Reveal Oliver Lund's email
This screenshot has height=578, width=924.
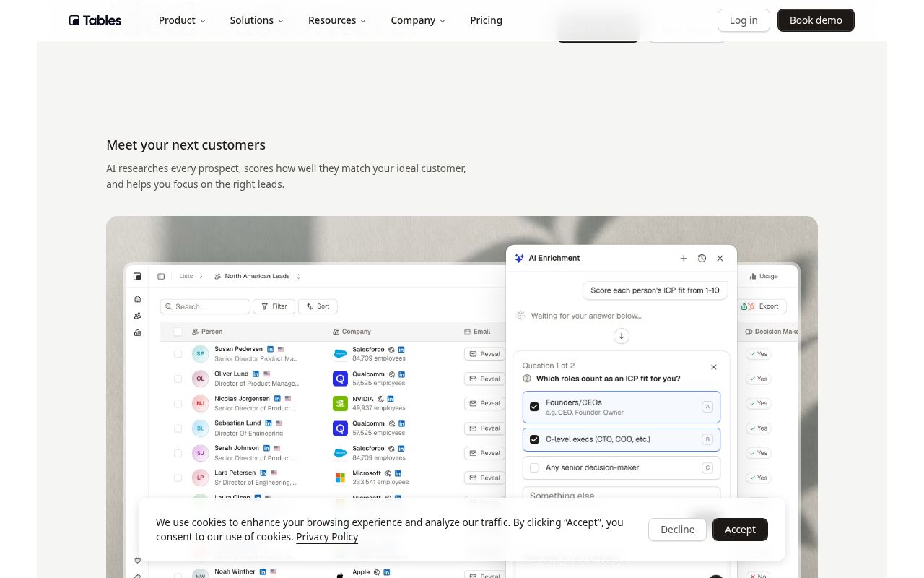(x=484, y=379)
